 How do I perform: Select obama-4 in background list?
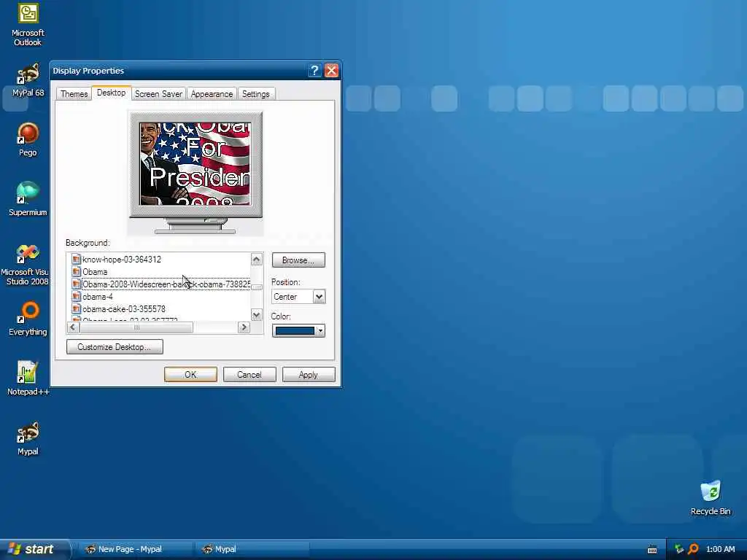point(98,296)
